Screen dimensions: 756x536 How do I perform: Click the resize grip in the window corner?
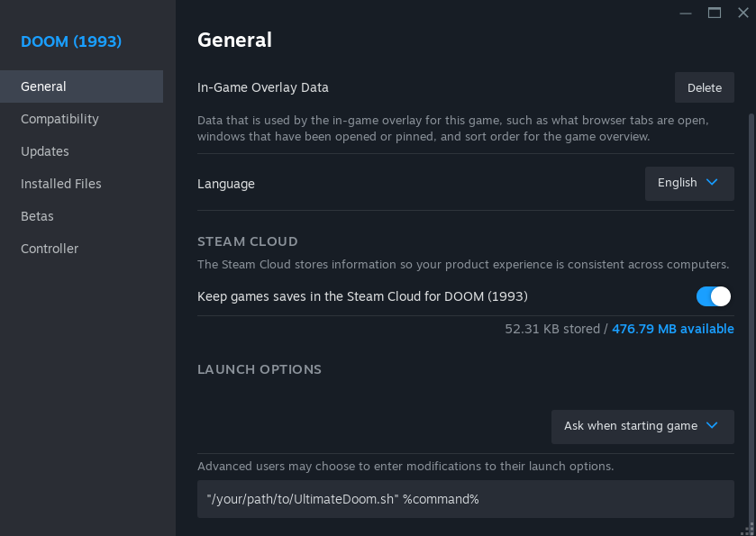[747, 528]
